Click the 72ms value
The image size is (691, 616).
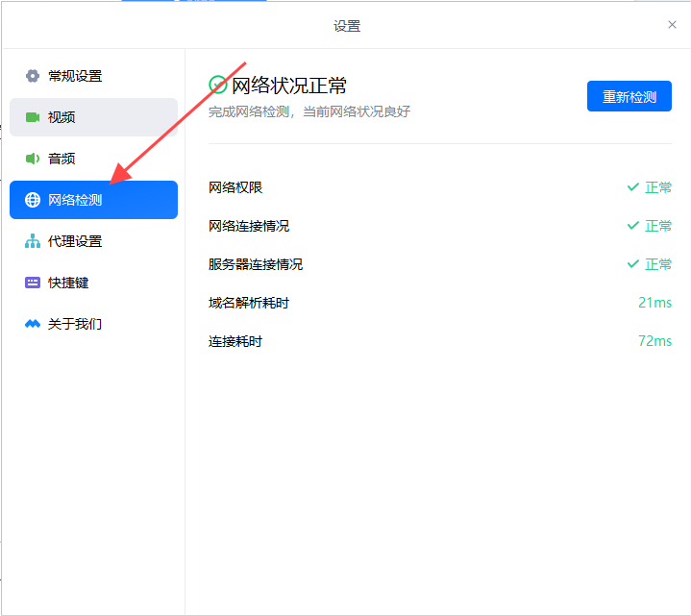(x=654, y=341)
